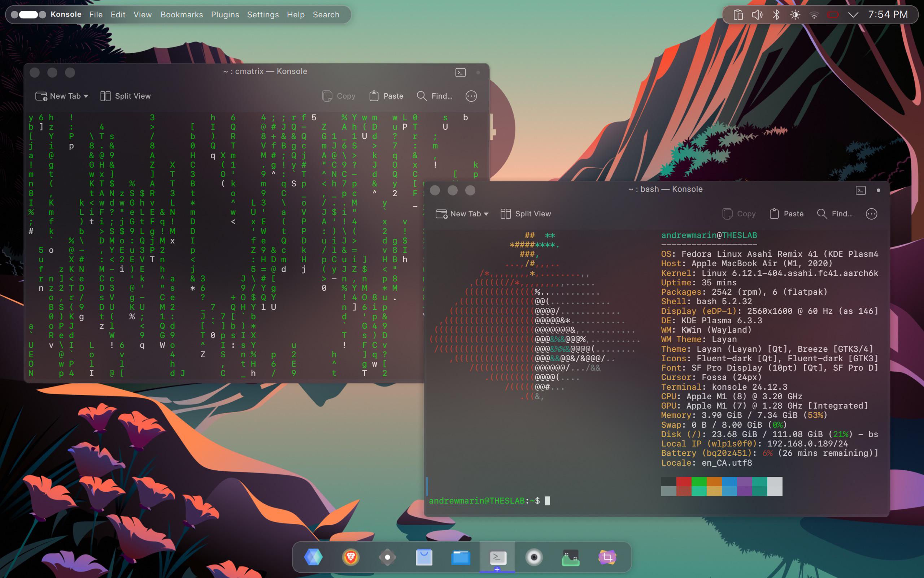Click the 'Host: Apple MacBook Air' line
The image size is (924, 578).
746,263
